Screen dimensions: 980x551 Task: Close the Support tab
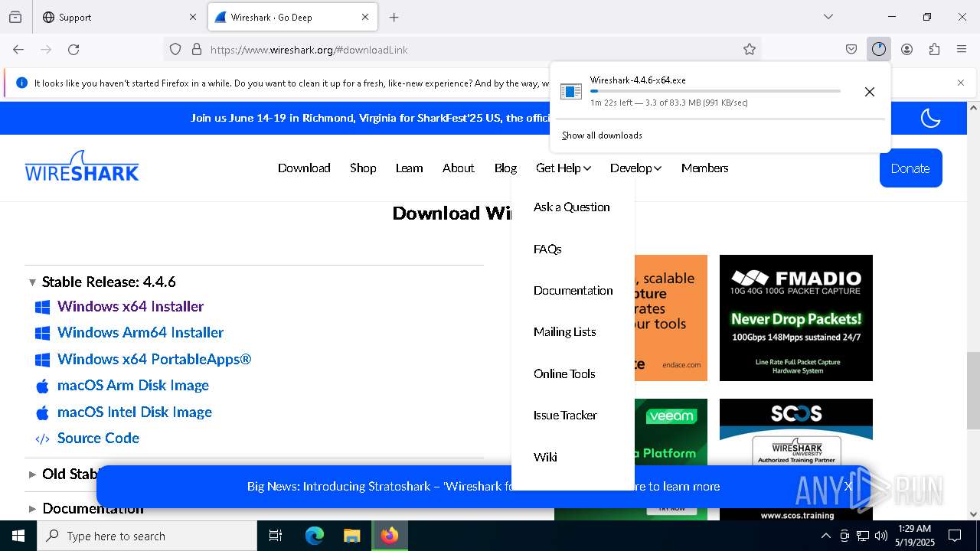[193, 17]
